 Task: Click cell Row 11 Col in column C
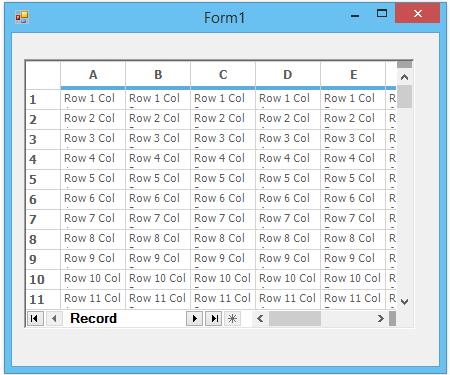pos(223,299)
